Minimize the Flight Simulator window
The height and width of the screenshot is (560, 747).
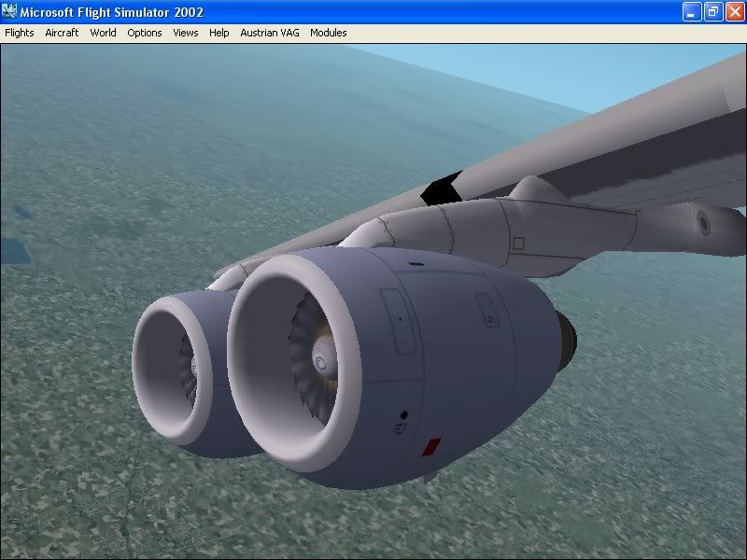tap(691, 12)
